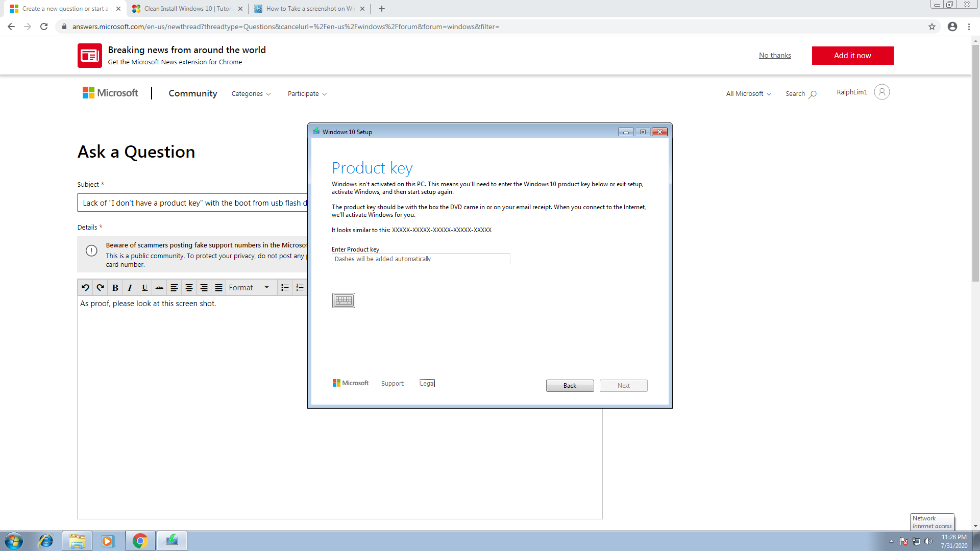980x551 pixels.
Task: Click the Redo icon in editor toolbar
Action: (x=101, y=288)
